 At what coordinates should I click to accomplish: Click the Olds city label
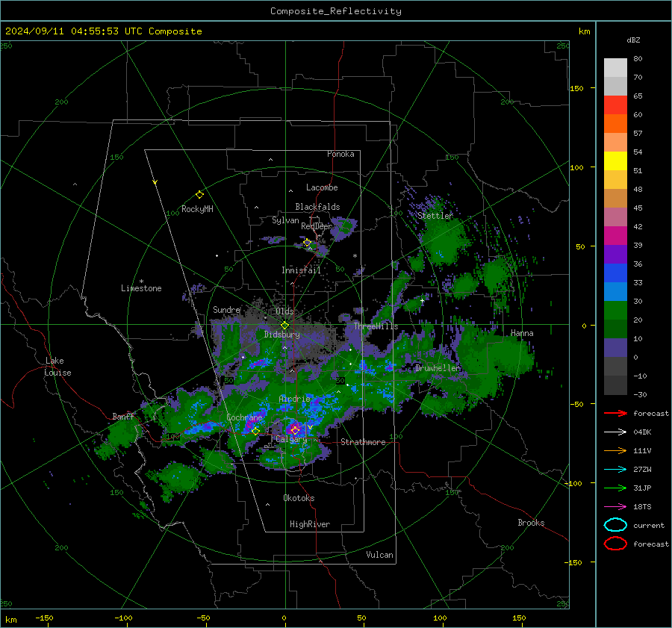(x=285, y=311)
